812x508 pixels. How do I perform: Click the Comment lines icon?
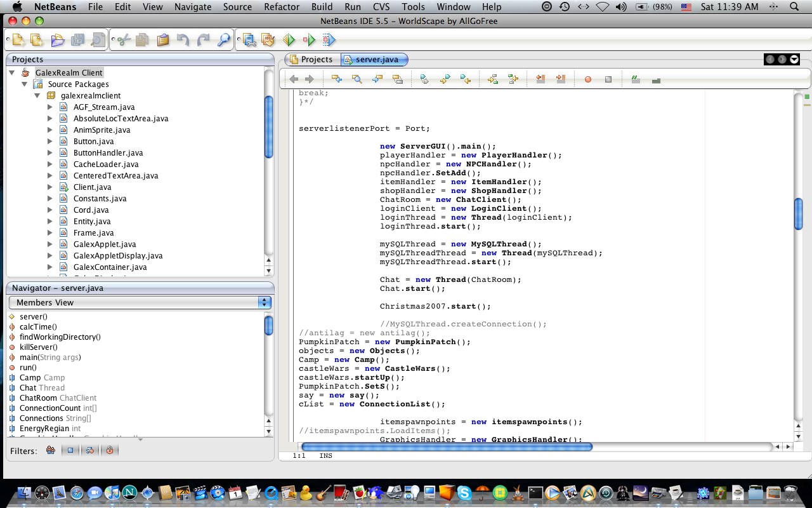(636, 79)
